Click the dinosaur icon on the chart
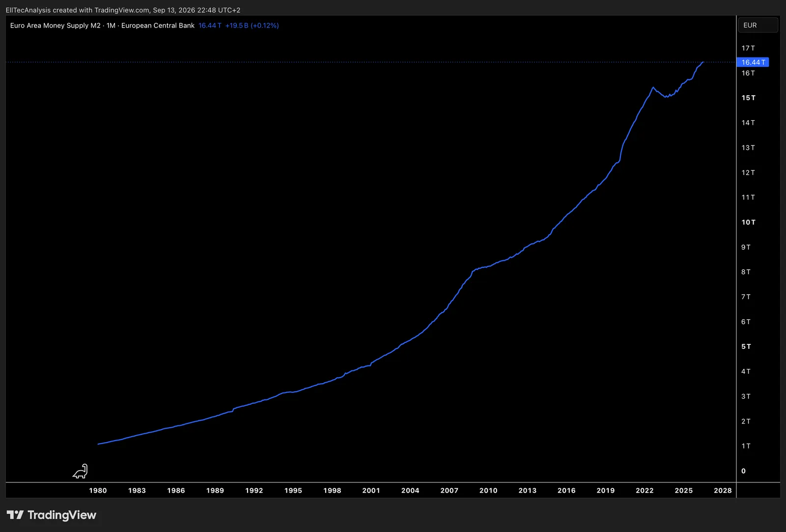Image resolution: width=786 pixels, height=532 pixels. tap(80, 471)
